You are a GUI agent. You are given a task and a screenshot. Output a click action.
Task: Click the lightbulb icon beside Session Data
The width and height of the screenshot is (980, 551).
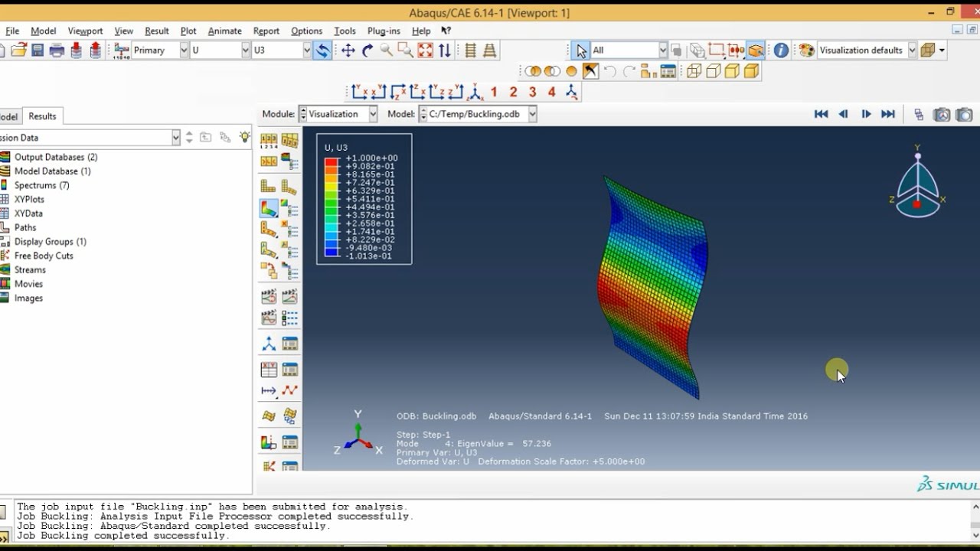tap(244, 137)
